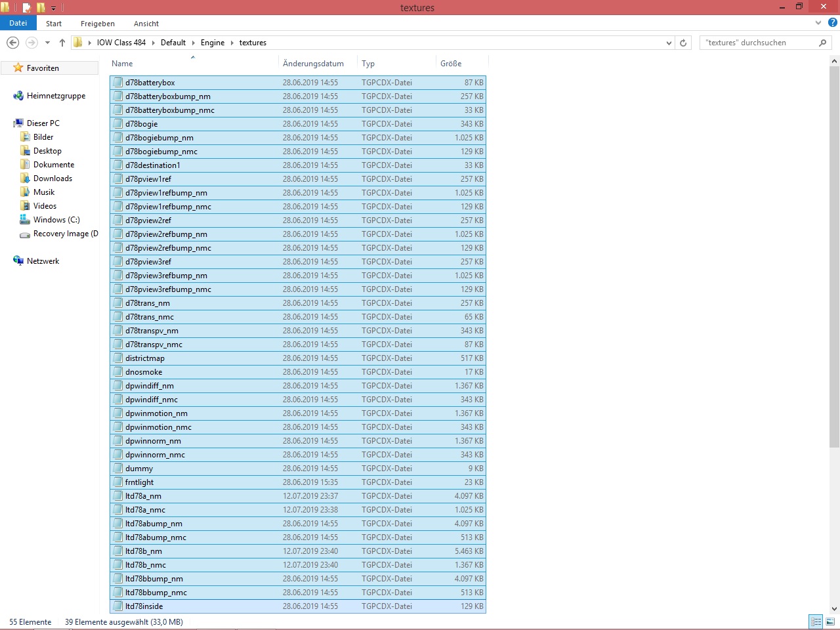This screenshot has width=840, height=630.
Task: Click the Up one level arrow
Action: point(62,43)
